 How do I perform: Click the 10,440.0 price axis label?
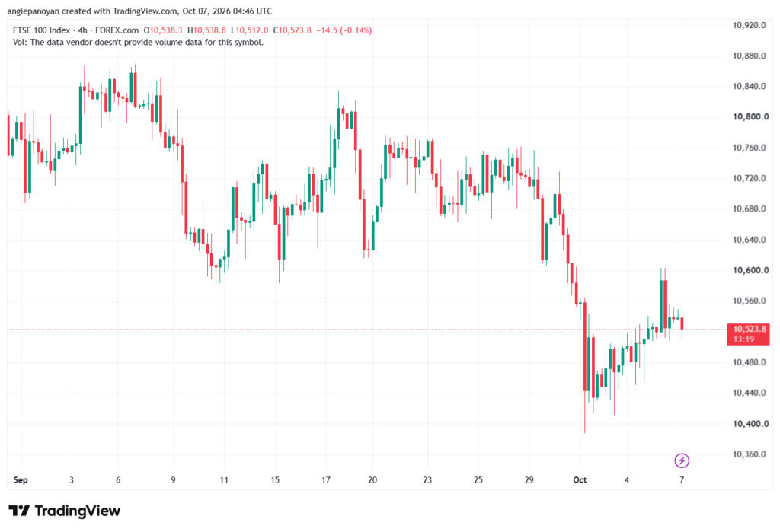750,393
